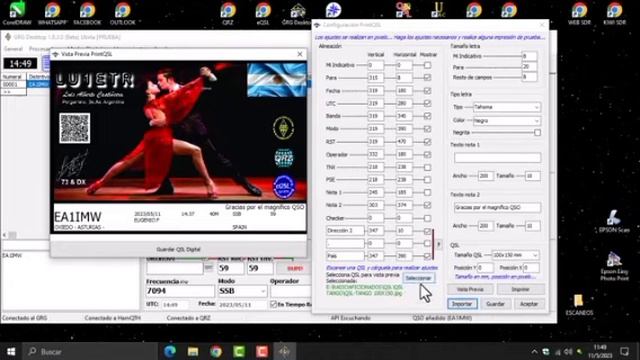This screenshot has height=360, width=640.
Task: Click the Guardar button
Action: click(x=495, y=304)
